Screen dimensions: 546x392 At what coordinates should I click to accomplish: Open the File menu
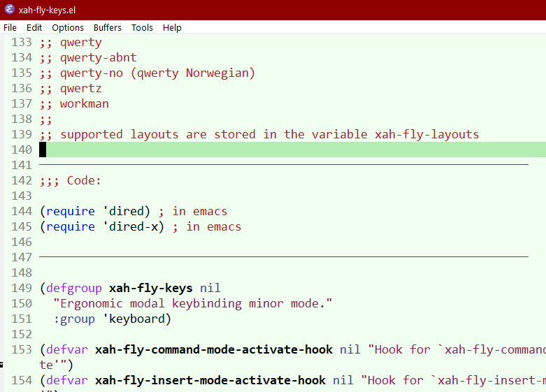[10, 27]
